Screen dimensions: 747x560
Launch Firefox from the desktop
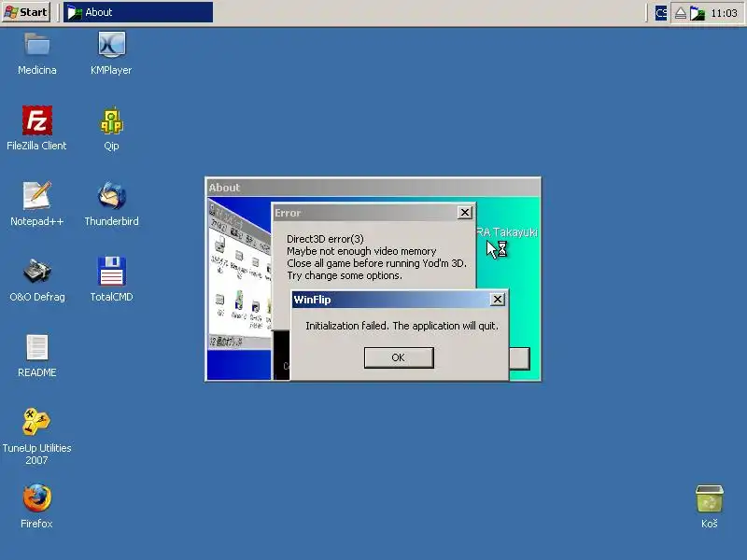click(37, 497)
